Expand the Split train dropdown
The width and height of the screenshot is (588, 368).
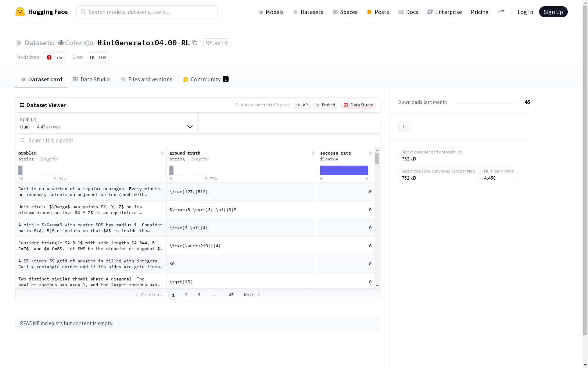click(x=107, y=123)
